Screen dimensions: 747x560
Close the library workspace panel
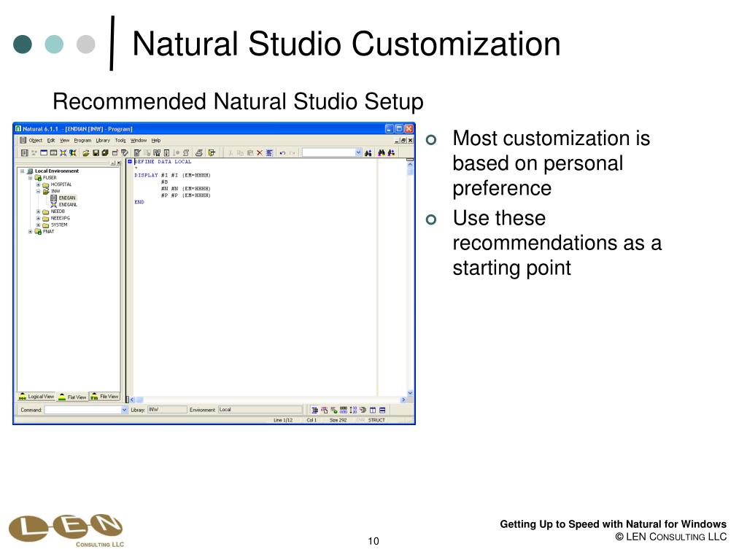click(x=119, y=163)
